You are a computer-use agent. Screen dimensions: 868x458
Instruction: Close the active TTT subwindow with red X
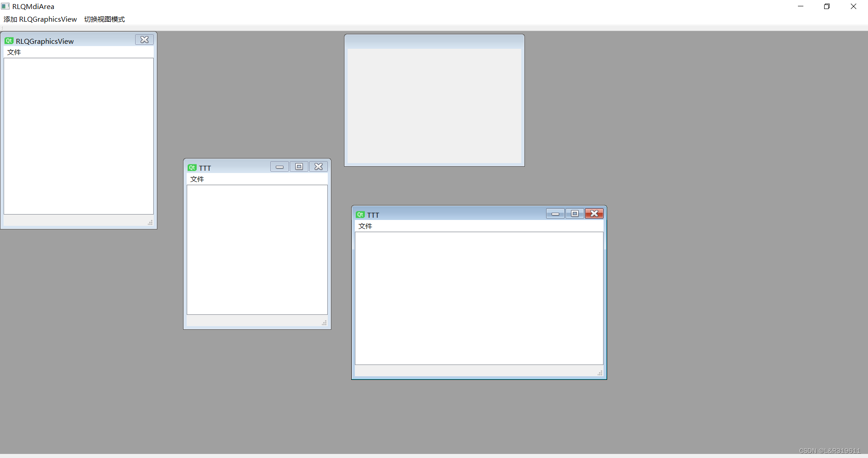pyautogui.click(x=594, y=214)
